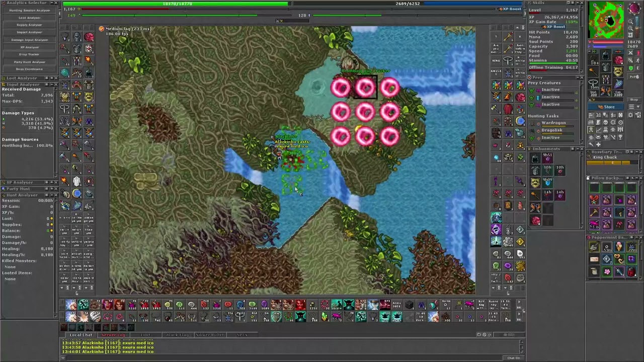Open the NPCs chat tab

pos(241,335)
